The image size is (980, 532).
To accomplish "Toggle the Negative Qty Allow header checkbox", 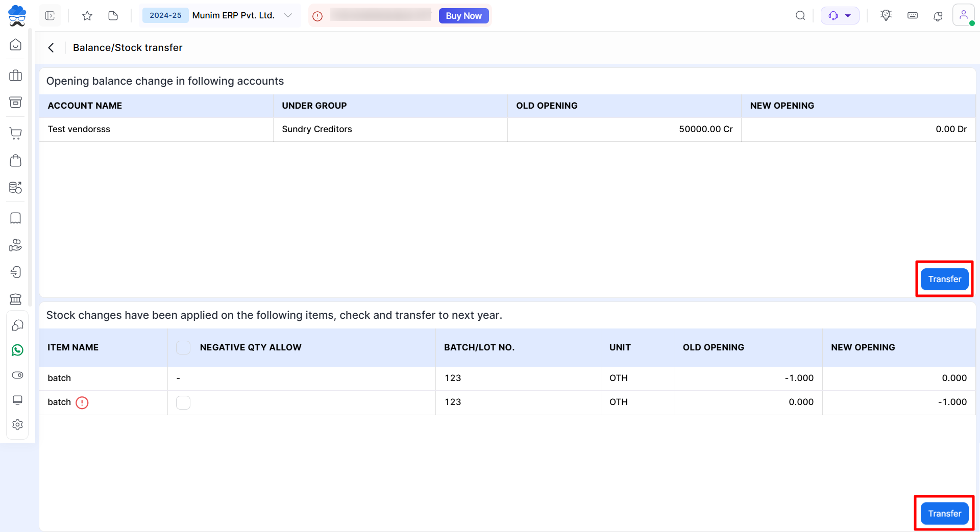I will [x=183, y=347].
